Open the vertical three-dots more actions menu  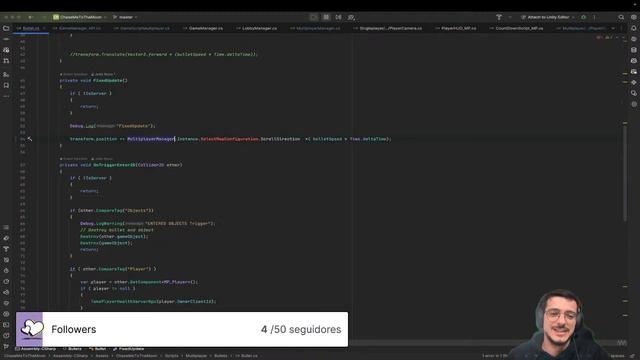coord(594,17)
